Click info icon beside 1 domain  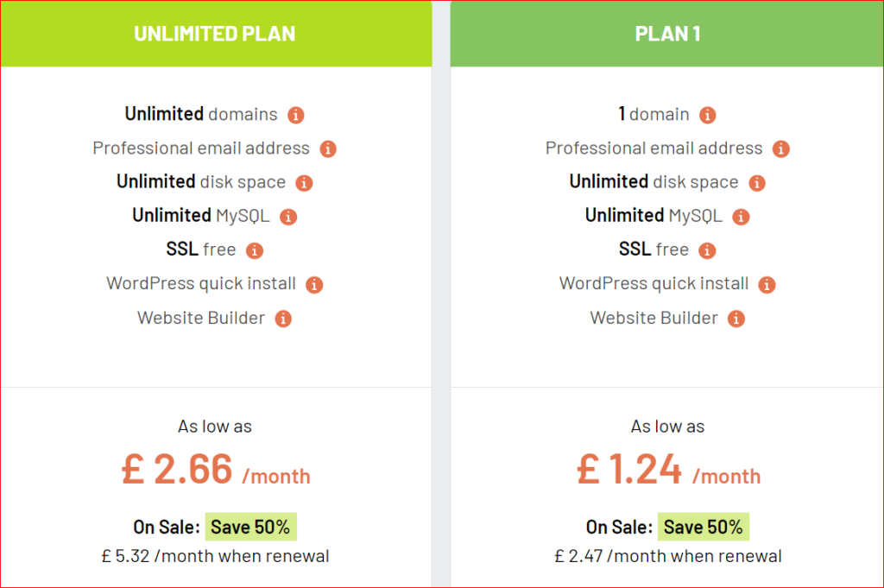[x=708, y=115]
